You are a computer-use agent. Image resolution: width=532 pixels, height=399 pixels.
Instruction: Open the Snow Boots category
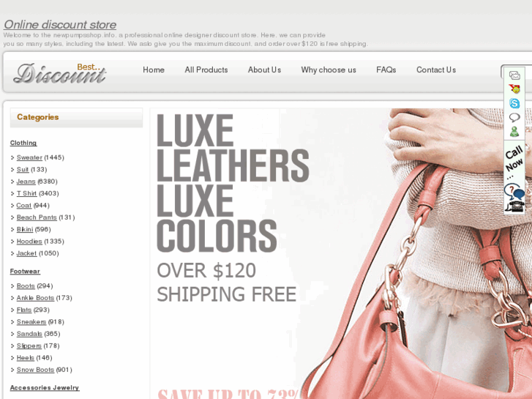coord(35,370)
